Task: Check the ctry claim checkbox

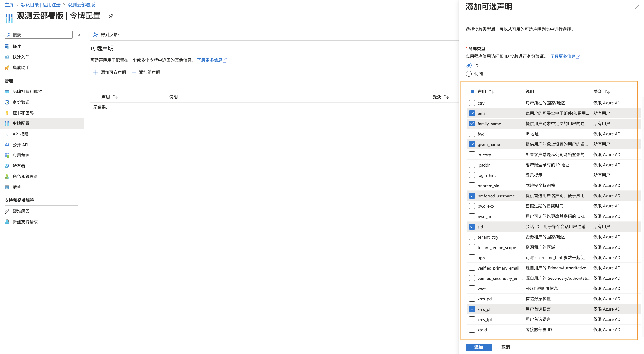Action: pyautogui.click(x=472, y=103)
